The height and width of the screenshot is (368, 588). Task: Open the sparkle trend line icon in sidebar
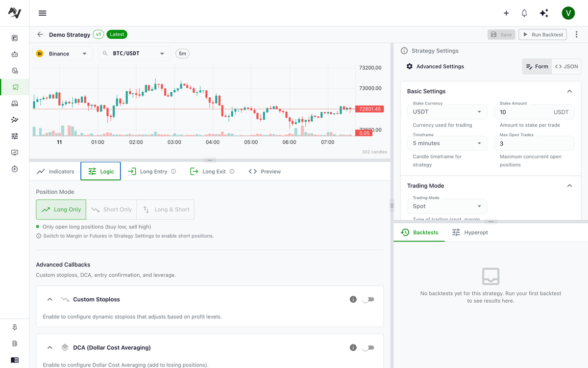(15, 120)
